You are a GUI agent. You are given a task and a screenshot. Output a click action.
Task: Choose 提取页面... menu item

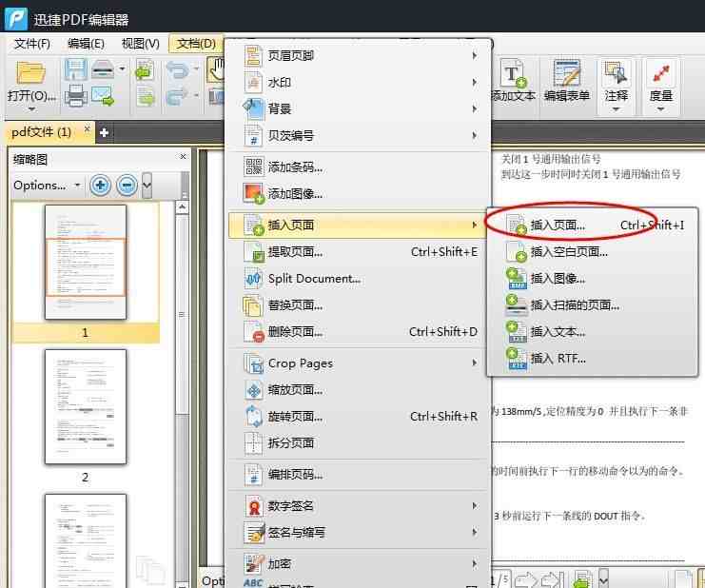tap(359, 252)
